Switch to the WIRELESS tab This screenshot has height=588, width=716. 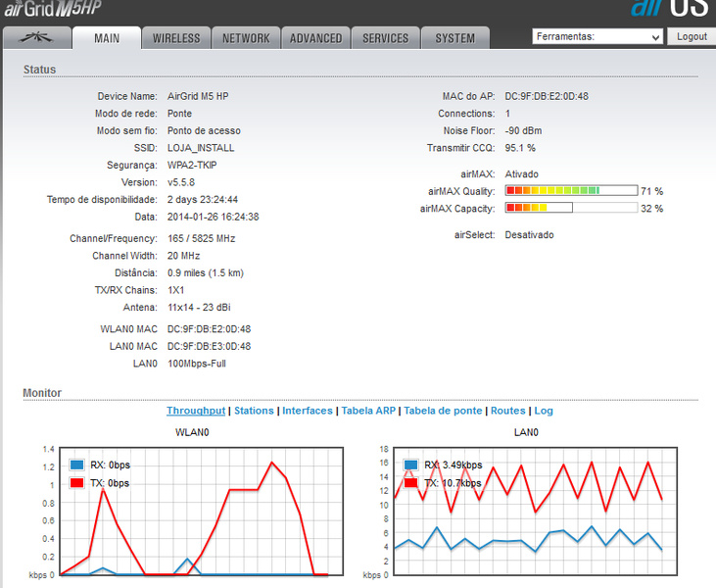point(176,38)
